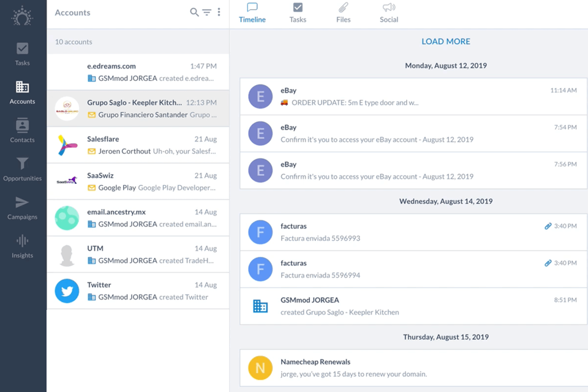
Task: Open eBay confirm email from 7:56 PM
Action: point(413,170)
